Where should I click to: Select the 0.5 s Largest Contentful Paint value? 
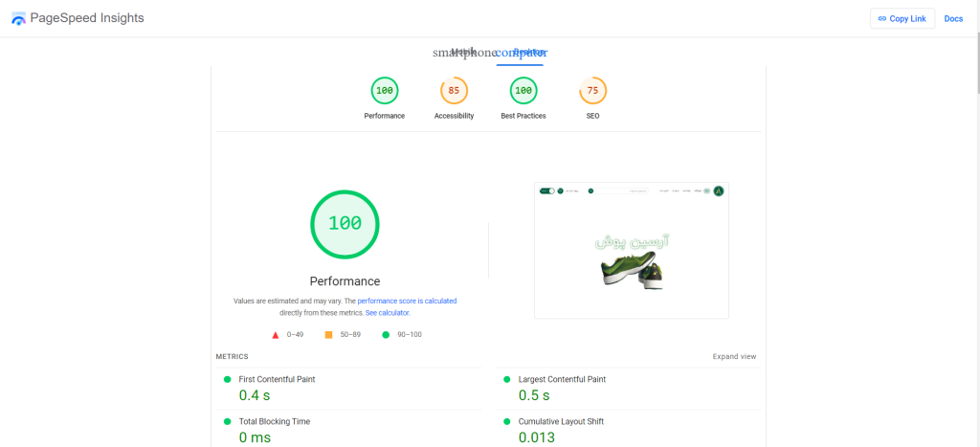coord(534,395)
